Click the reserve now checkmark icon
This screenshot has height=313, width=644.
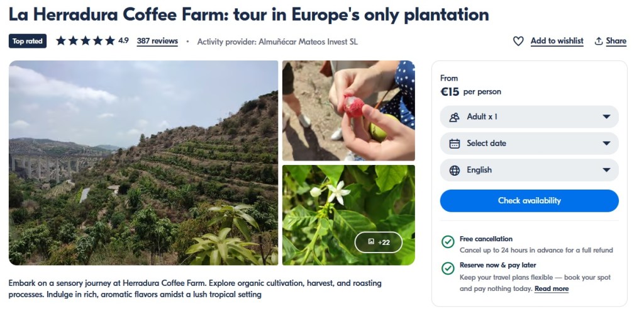click(448, 268)
